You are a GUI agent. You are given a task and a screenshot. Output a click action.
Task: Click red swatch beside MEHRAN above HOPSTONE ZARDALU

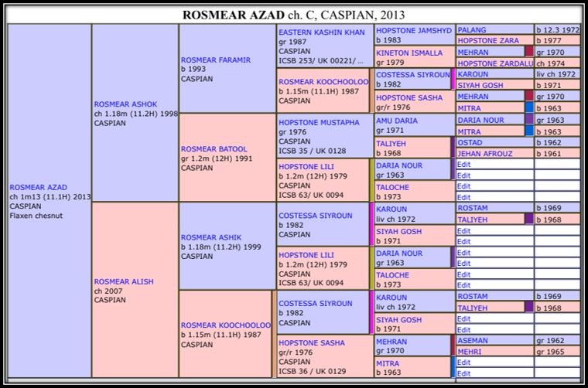click(x=529, y=53)
